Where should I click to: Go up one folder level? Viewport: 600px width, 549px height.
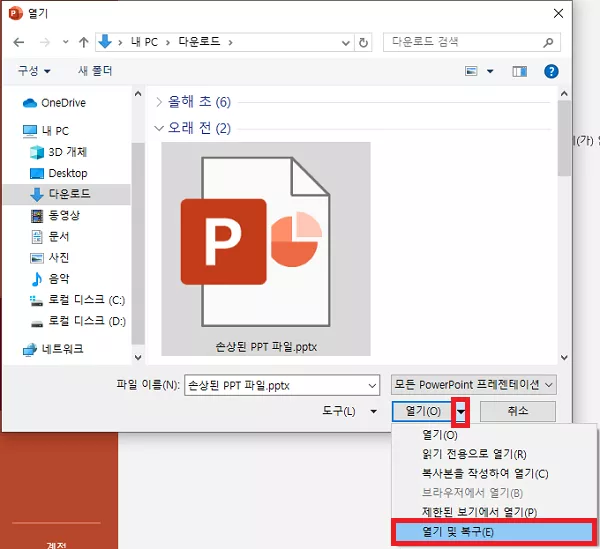[83, 42]
